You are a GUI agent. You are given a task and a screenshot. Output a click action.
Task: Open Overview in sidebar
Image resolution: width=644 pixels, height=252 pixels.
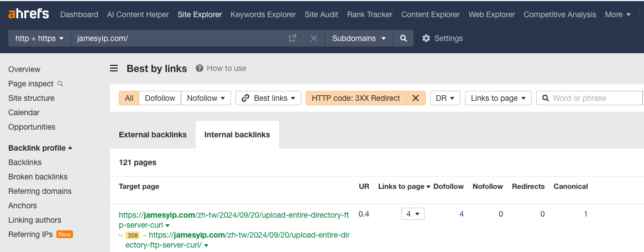point(24,69)
